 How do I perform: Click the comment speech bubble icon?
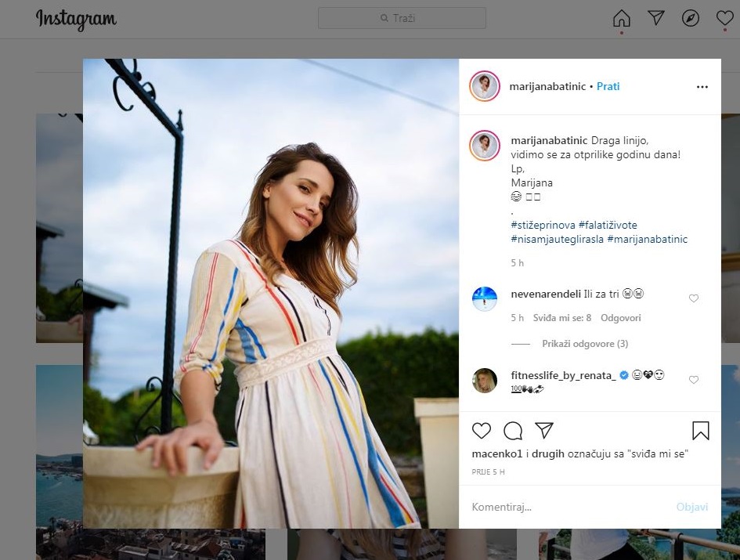513,431
